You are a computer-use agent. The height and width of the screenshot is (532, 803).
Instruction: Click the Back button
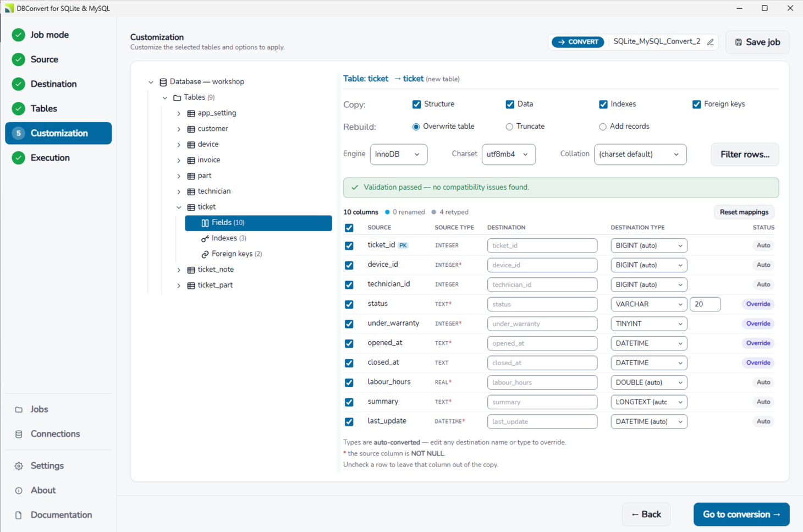pyautogui.click(x=646, y=514)
